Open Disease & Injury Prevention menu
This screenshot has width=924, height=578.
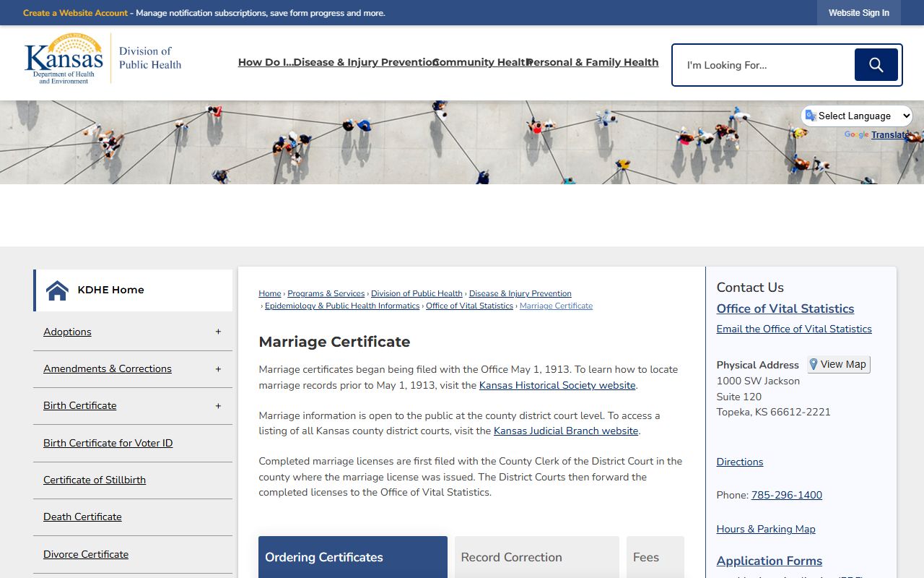[365, 62]
